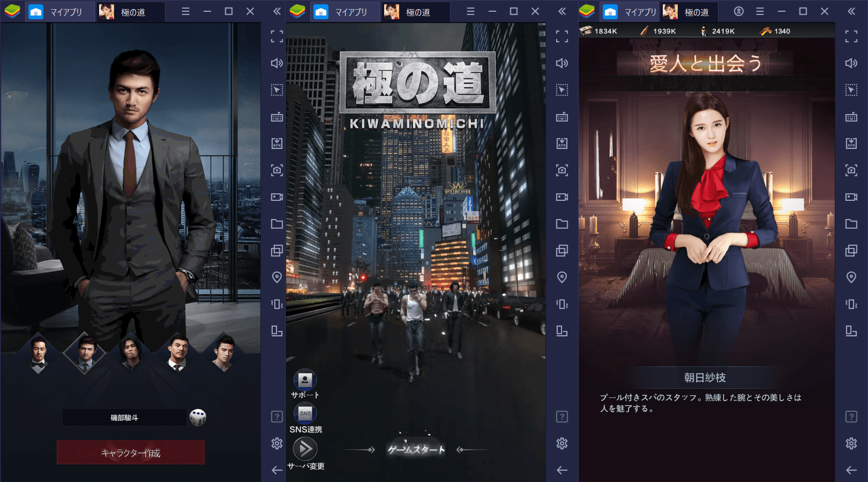
Task: Toggle fullscreen in the right window sidebar
Action: point(851,36)
